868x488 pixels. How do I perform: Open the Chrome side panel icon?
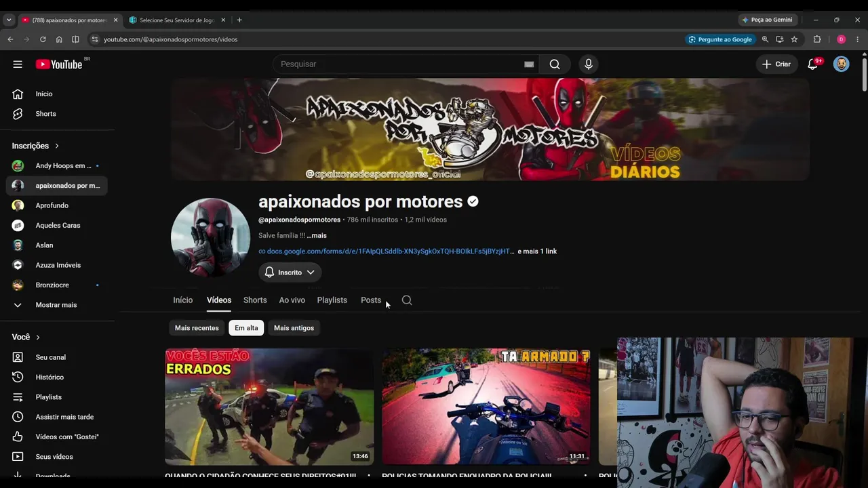click(75, 39)
